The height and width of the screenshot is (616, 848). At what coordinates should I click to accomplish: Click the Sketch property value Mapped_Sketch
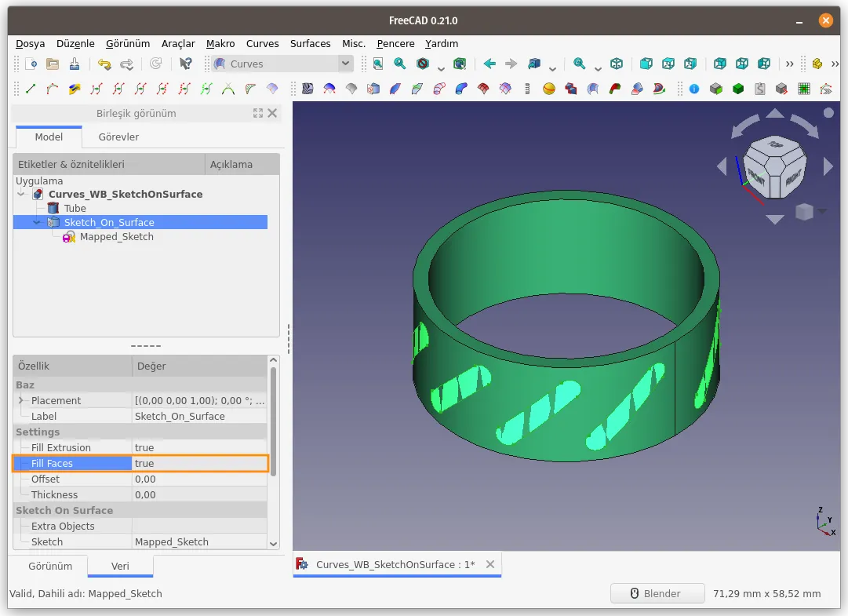pyautogui.click(x=199, y=541)
